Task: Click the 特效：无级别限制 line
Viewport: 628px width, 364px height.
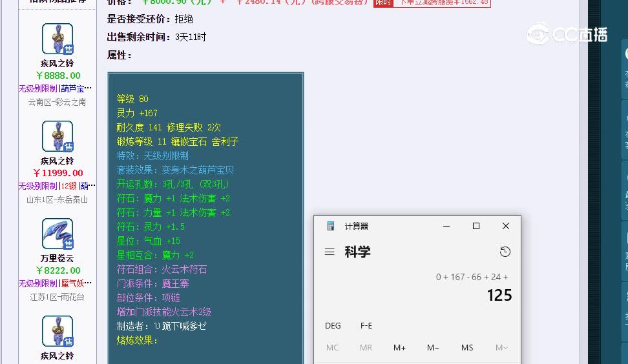Action: tap(152, 156)
